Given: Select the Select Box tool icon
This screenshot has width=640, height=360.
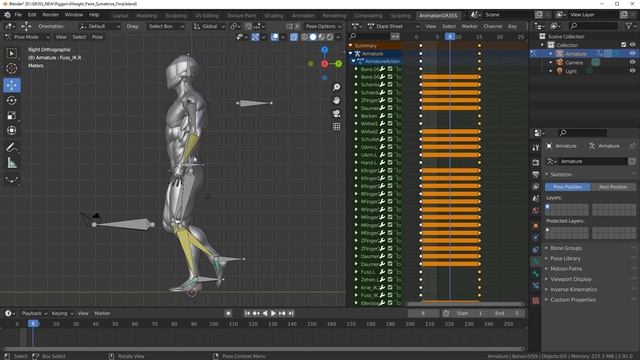Looking at the screenshot, I should pyautogui.click(x=11, y=53).
